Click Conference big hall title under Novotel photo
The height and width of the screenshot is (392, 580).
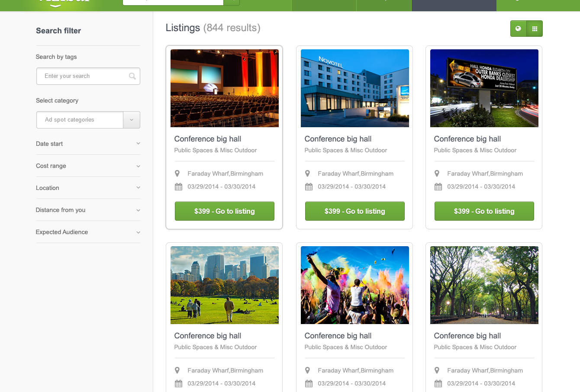338,139
